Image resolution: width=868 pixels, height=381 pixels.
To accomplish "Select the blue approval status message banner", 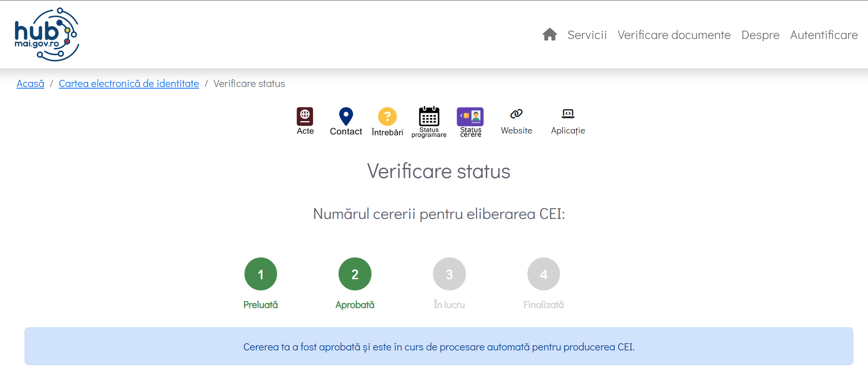I will (439, 346).
